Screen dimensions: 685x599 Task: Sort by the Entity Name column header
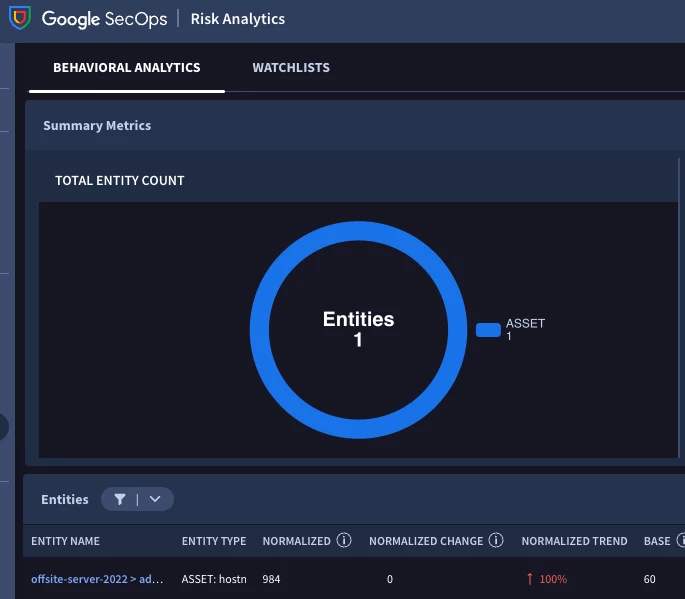tap(66, 541)
